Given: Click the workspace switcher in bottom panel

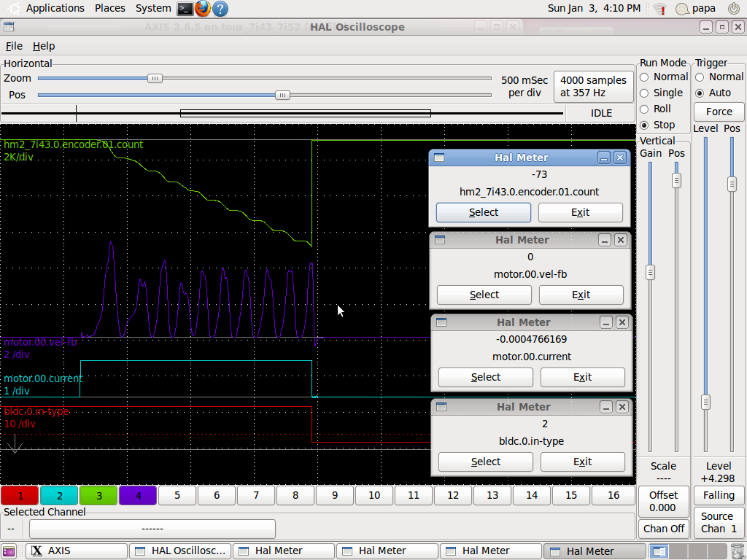Looking at the screenshot, I should click(659, 551).
